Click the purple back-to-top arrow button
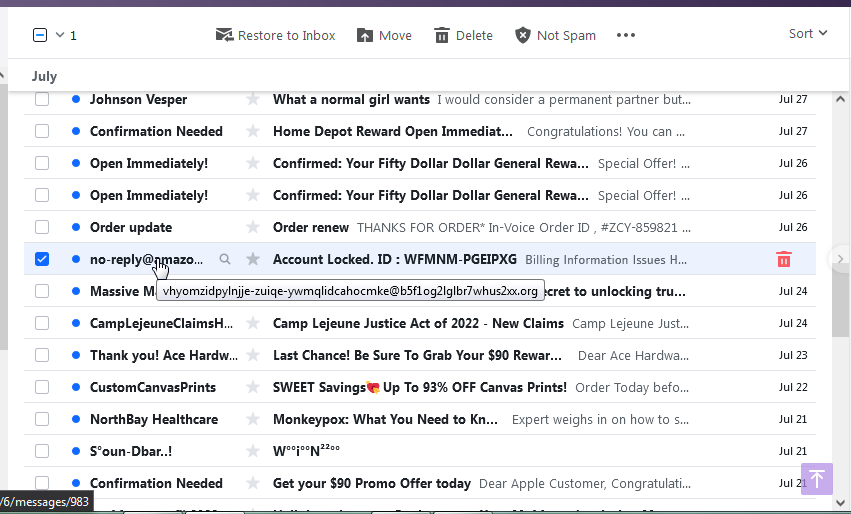The height and width of the screenshot is (514, 851). tap(816, 479)
